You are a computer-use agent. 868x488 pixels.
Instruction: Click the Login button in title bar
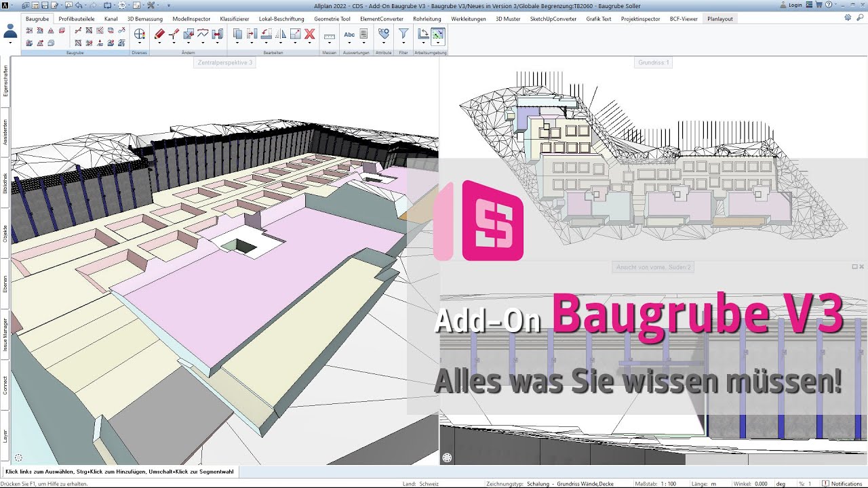click(791, 5)
